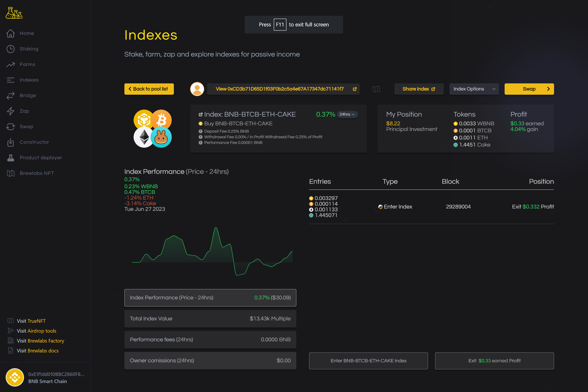Viewport: 588px width, 392px height.
Task: Go to Home in sidebar
Action: pyautogui.click(x=27, y=33)
